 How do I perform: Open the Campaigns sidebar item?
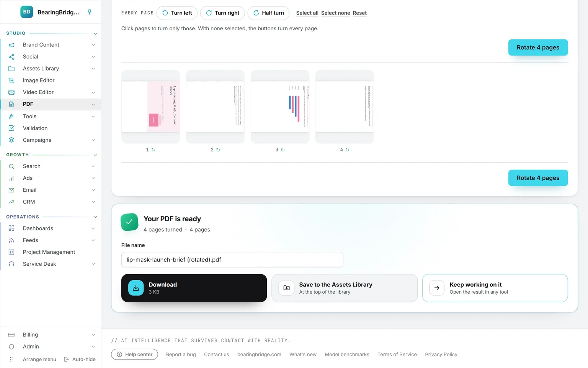coord(51,140)
